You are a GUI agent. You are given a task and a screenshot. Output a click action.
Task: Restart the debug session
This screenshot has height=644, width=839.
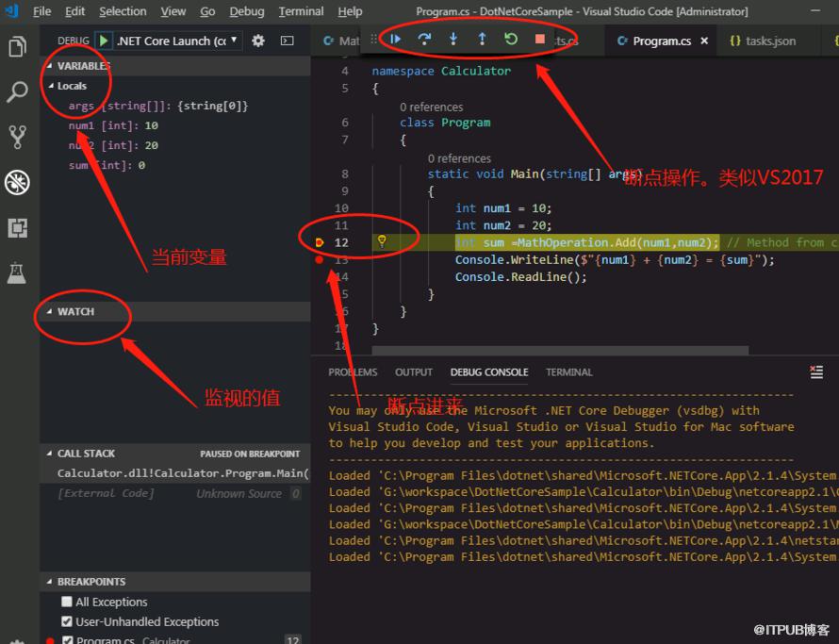(511, 39)
